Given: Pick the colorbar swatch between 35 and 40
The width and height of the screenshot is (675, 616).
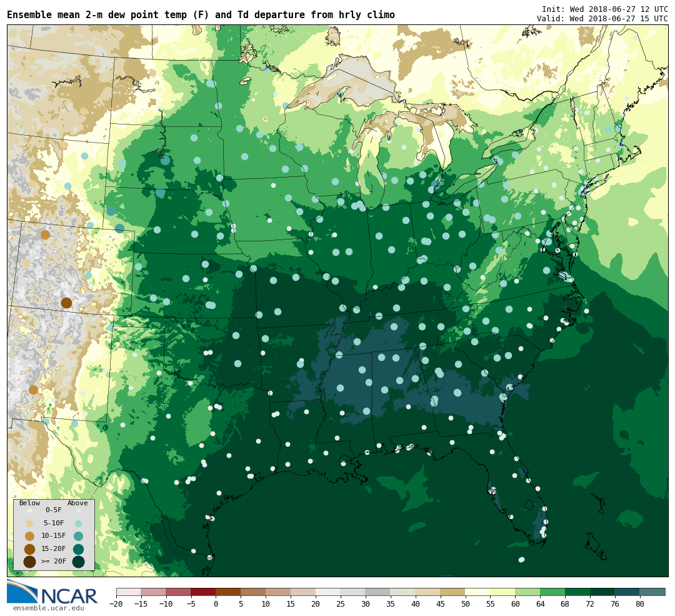Looking at the screenshot, I should coord(403,592).
